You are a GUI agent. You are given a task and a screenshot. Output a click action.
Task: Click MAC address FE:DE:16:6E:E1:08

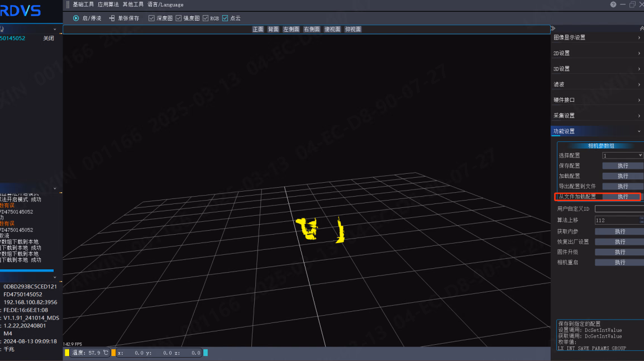26,310
